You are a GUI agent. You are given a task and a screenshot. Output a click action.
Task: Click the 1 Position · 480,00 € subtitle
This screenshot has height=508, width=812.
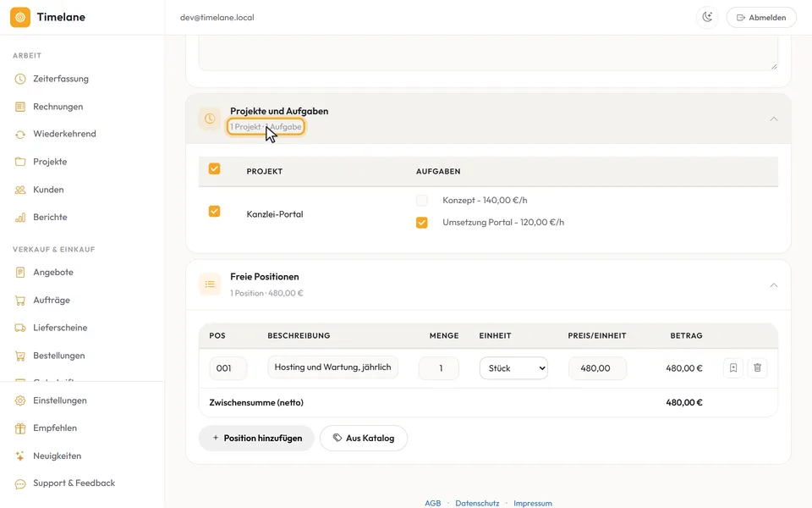point(266,294)
